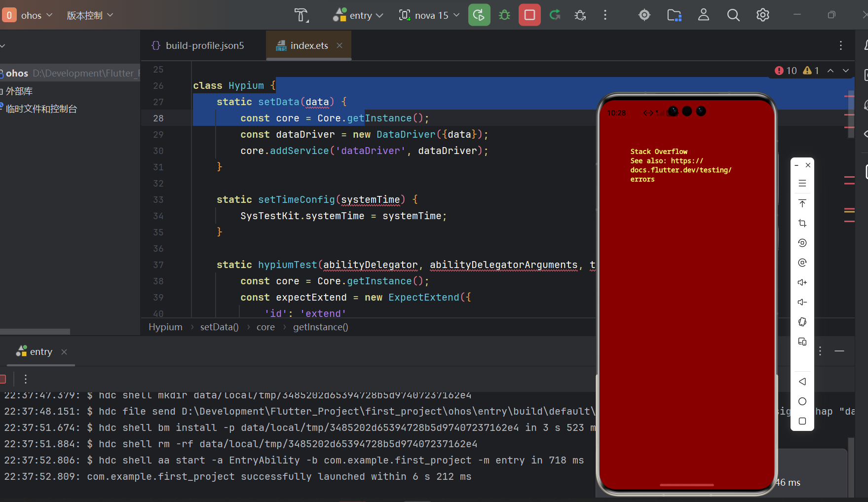Click the errors count indicator 10
This screenshot has height=502, width=868.
[x=786, y=71]
